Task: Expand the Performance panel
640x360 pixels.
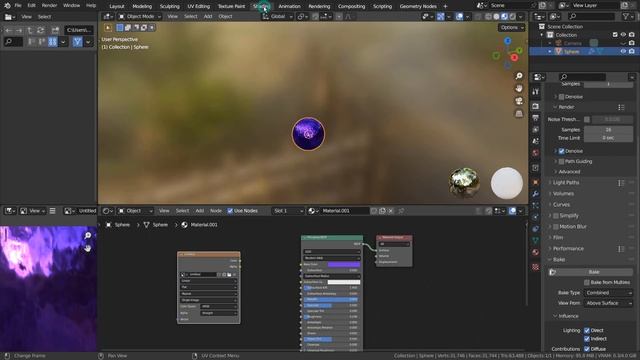Action: point(568,248)
